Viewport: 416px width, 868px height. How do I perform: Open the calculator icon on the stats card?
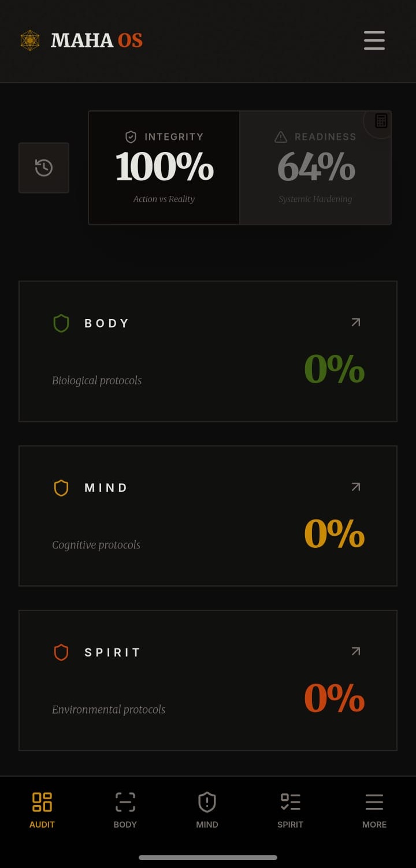point(380,121)
